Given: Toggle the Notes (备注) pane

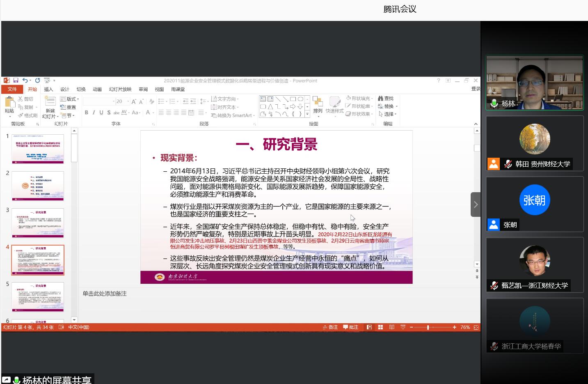Looking at the screenshot, I should pos(330,327).
